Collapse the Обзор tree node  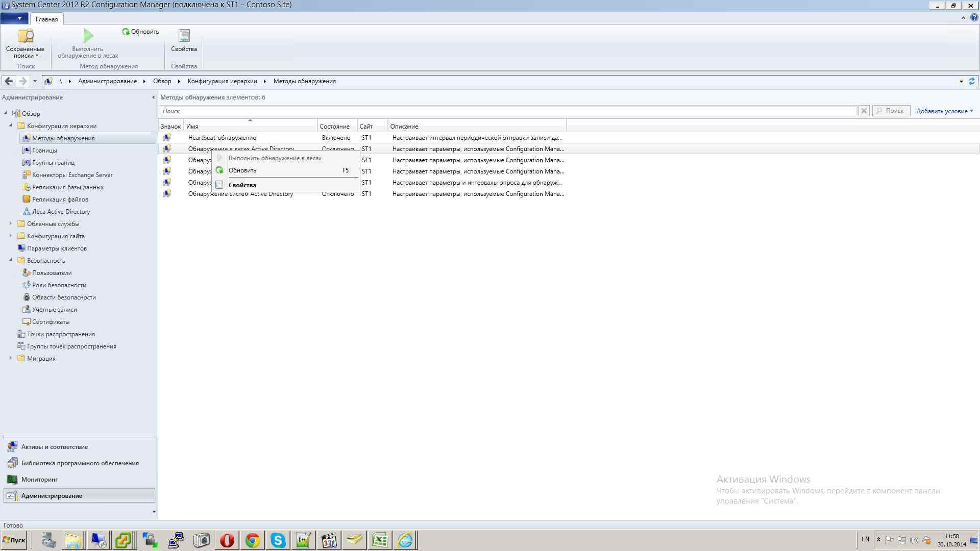6,113
